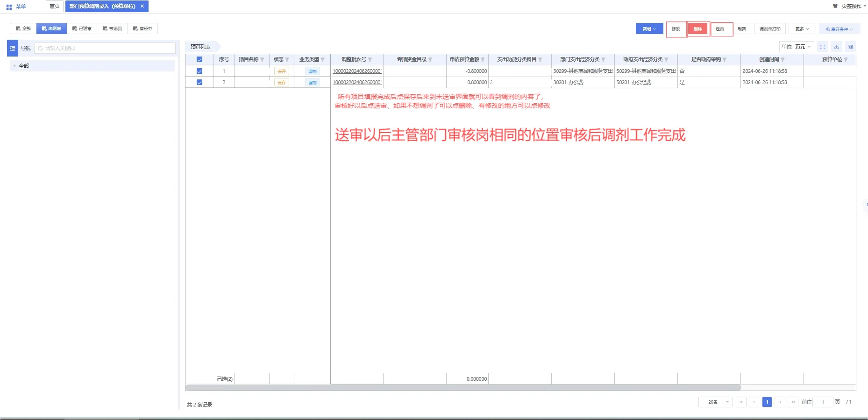Open the 单位 万元 unit dropdown

(x=797, y=47)
